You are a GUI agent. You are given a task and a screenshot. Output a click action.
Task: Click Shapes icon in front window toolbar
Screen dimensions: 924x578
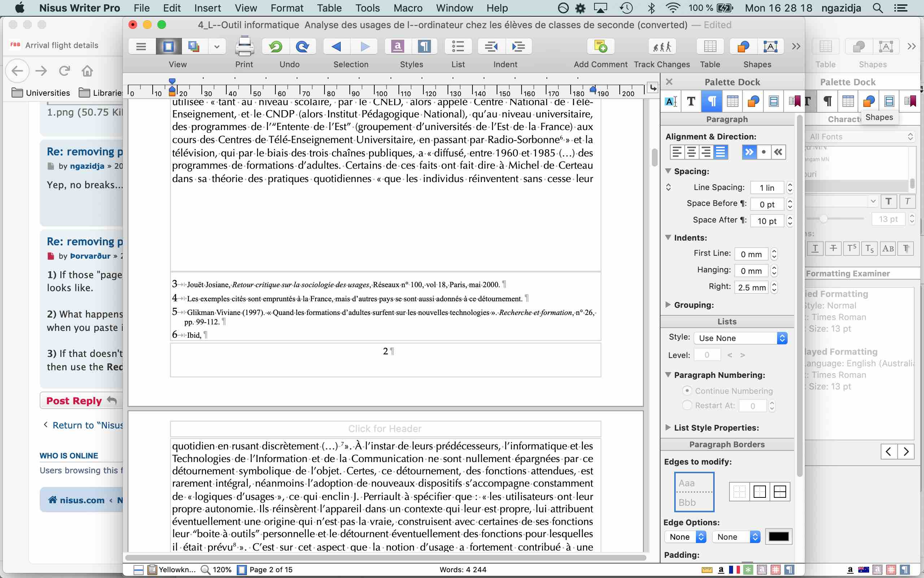(x=744, y=47)
